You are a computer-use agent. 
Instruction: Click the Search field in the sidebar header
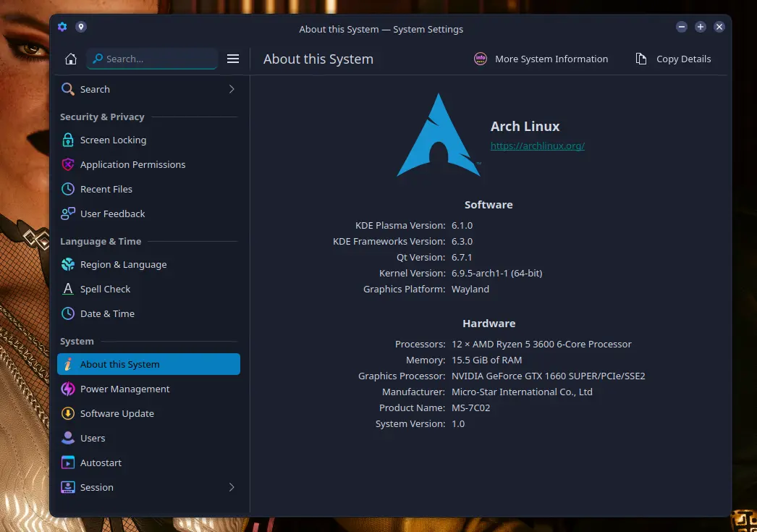(x=153, y=59)
